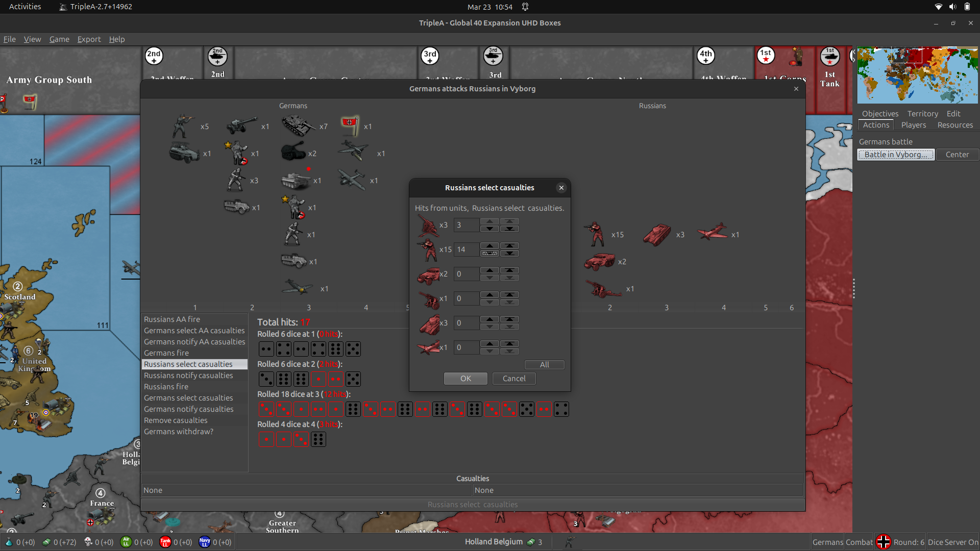Switch to the Resources tab

pos(955,125)
